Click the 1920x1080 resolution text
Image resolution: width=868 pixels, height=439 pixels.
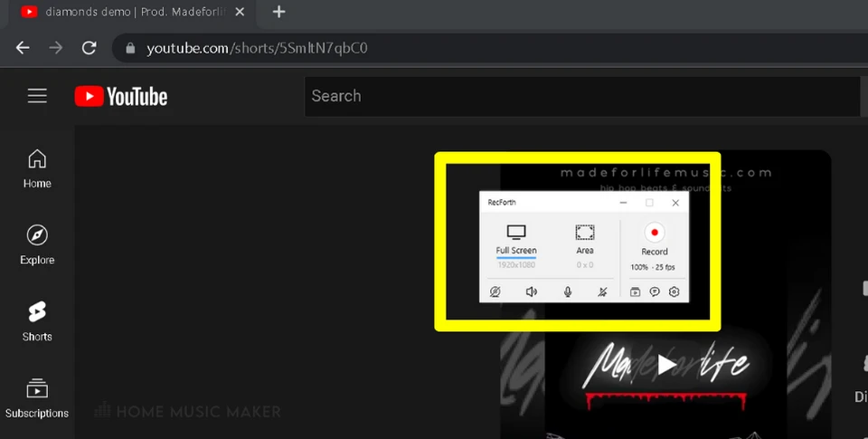516,265
